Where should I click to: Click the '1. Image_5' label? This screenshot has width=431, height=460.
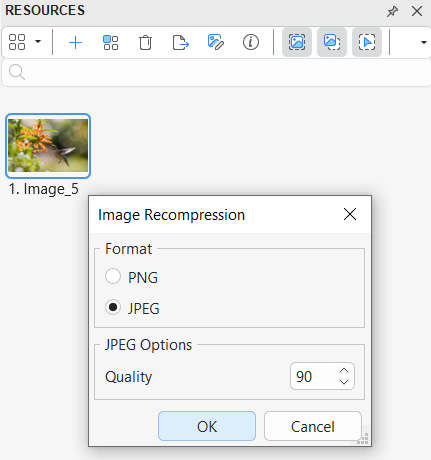tap(44, 189)
